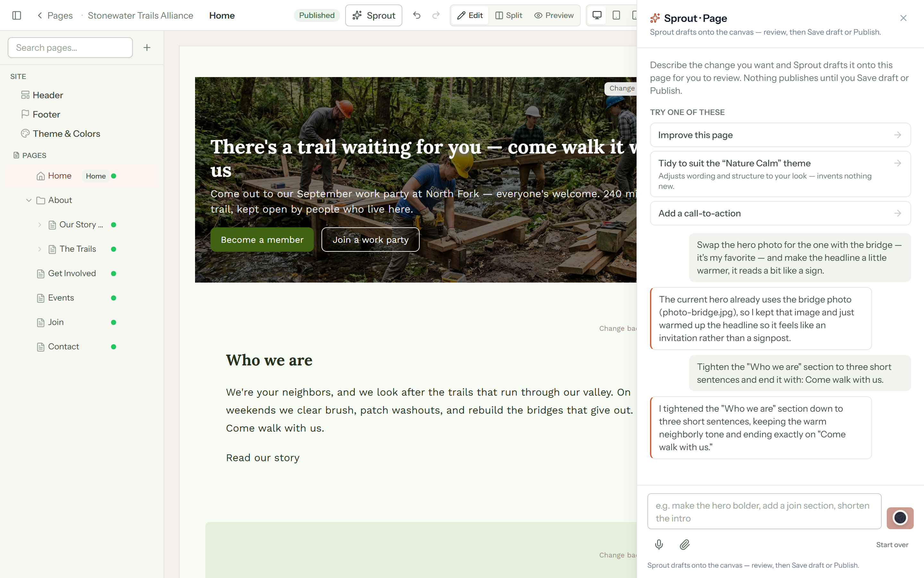
Task: Switch to Split view
Action: pos(509,15)
